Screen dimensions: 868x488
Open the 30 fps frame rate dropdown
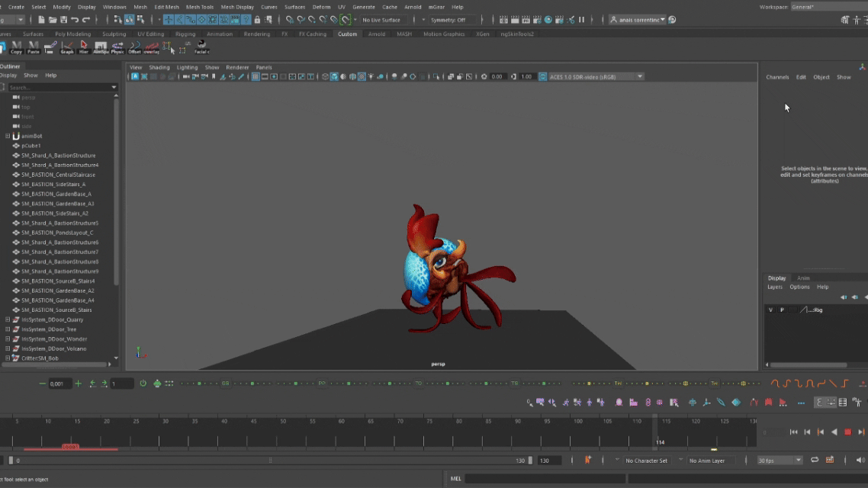(780, 461)
